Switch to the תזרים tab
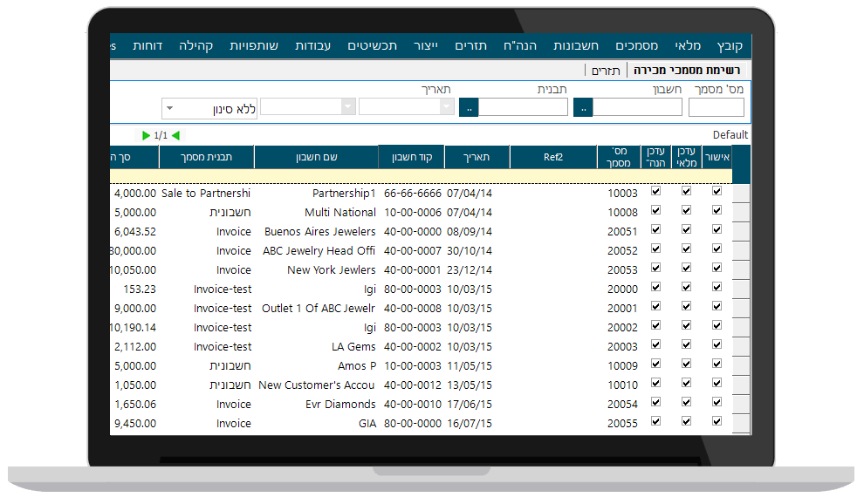This screenshot has height=504, width=864. click(x=606, y=71)
